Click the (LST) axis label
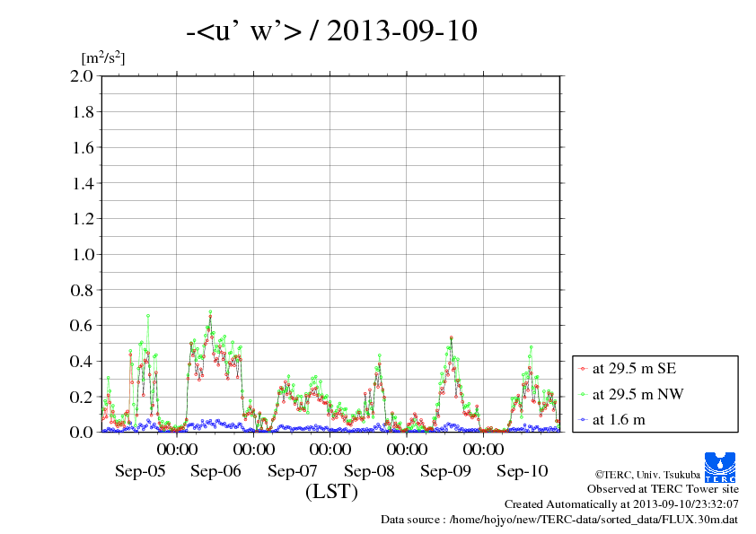 (x=331, y=492)
